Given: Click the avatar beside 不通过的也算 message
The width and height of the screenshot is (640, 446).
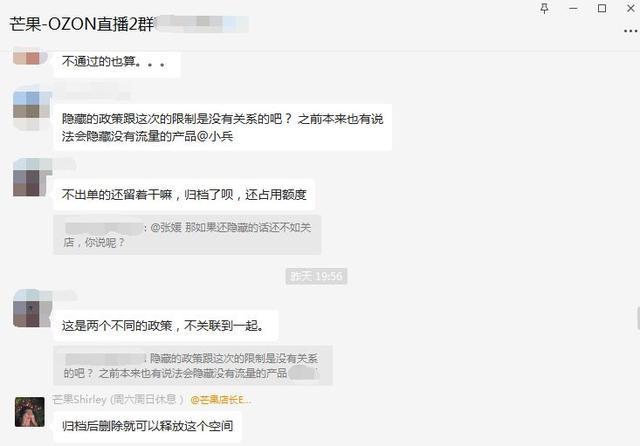Looking at the screenshot, I should click(x=29, y=56).
